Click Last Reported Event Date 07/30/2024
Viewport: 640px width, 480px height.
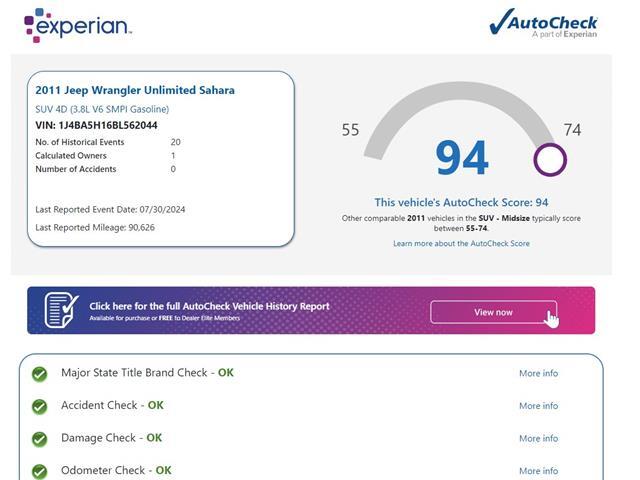[x=110, y=209]
